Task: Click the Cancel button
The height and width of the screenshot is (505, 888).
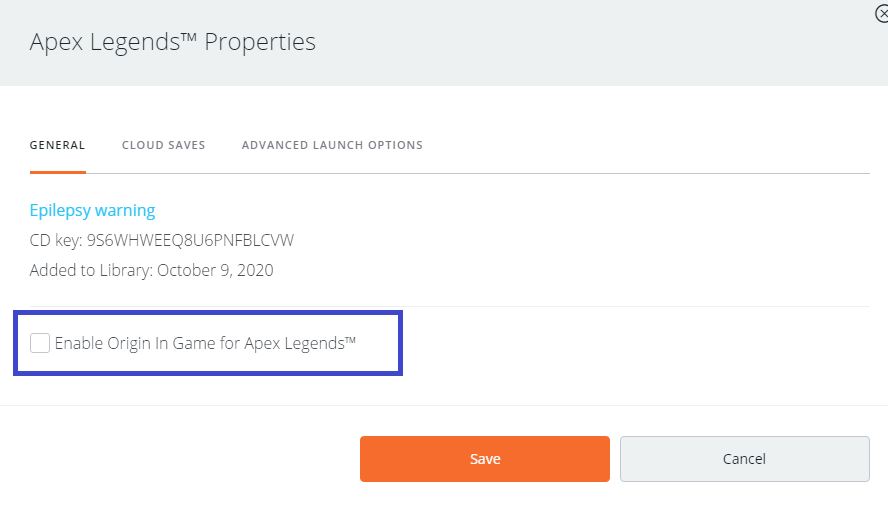Action: click(744, 459)
